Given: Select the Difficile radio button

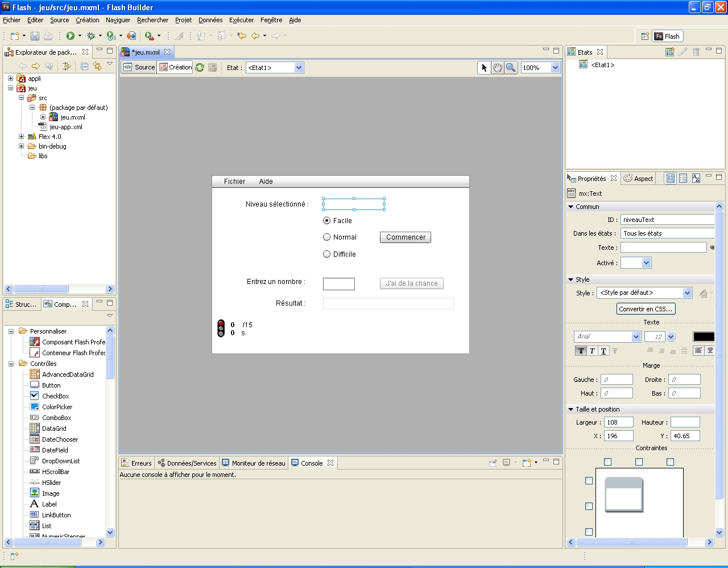Looking at the screenshot, I should [327, 254].
